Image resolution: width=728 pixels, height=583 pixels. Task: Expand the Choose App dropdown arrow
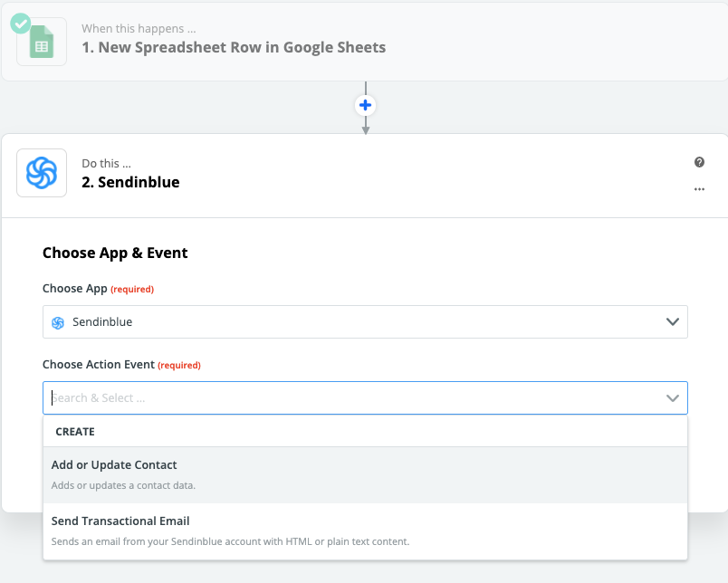coord(672,321)
